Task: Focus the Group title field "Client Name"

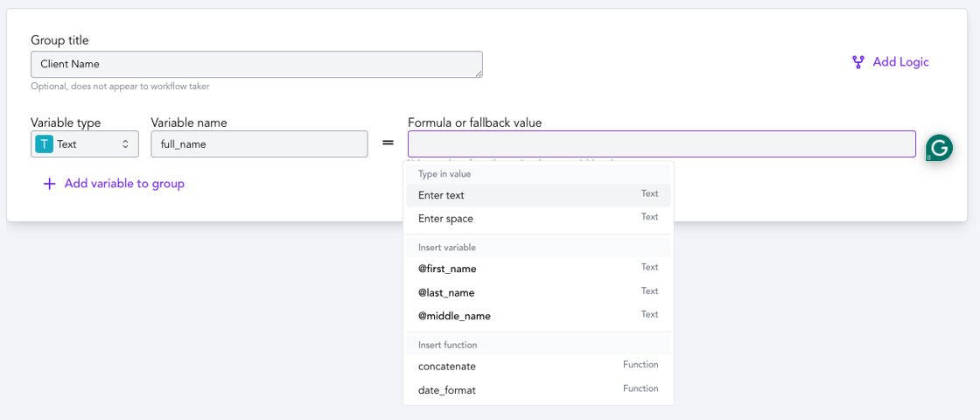Action: [x=255, y=64]
